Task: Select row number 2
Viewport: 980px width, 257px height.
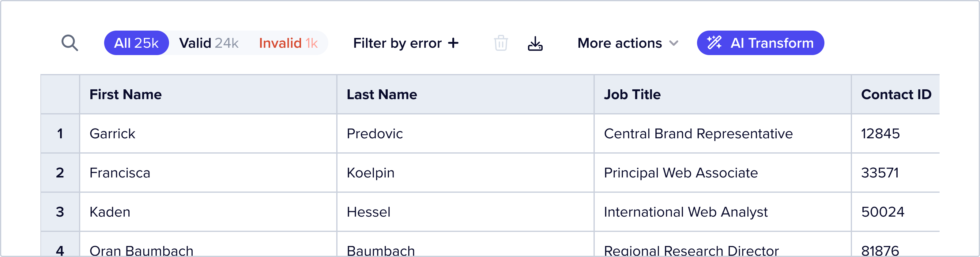Action: click(x=60, y=173)
